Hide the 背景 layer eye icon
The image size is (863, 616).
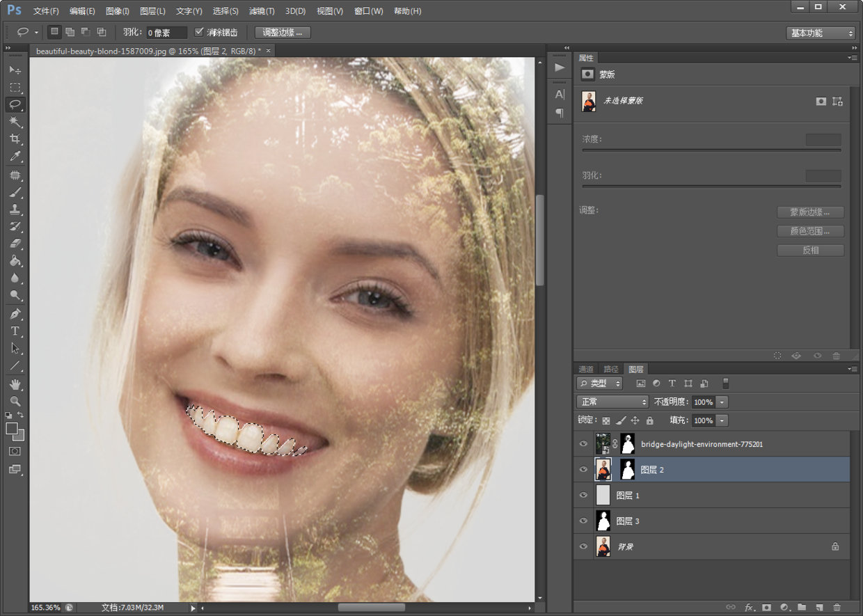tap(583, 546)
